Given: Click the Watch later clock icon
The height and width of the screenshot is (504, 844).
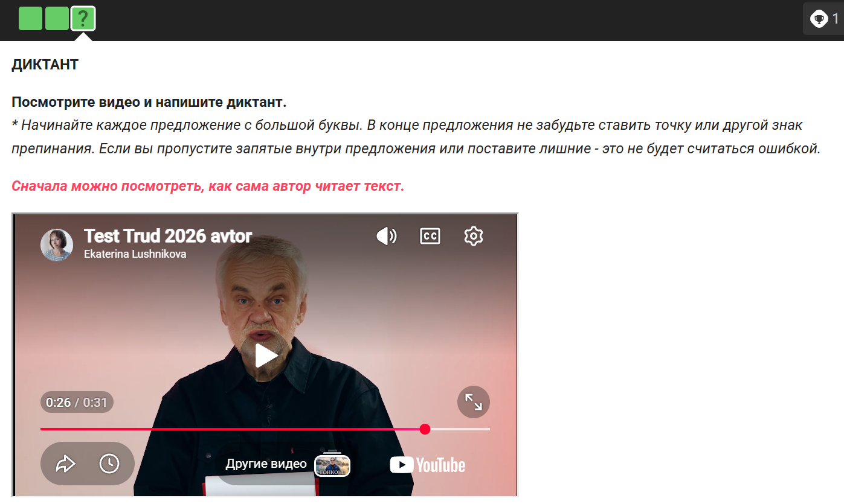Looking at the screenshot, I should 109,464.
